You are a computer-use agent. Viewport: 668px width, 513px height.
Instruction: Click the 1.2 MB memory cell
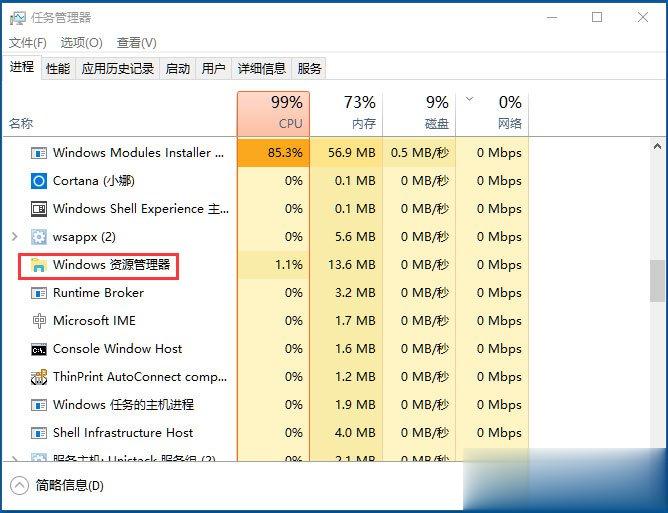(x=346, y=377)
